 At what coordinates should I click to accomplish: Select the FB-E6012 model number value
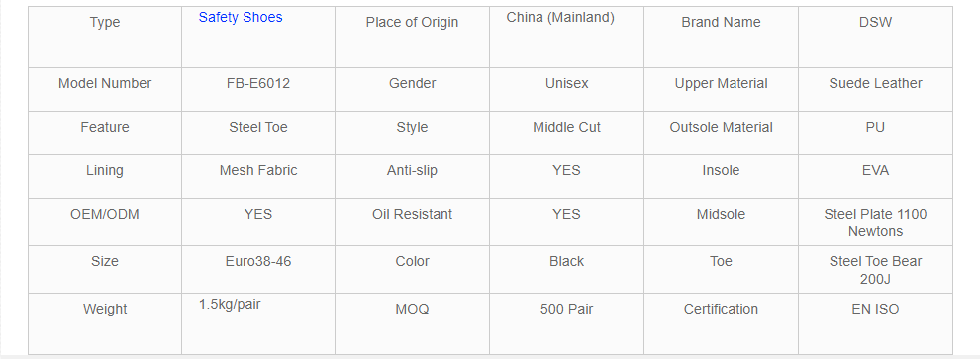pyautogui.click(x=258, y=84)
